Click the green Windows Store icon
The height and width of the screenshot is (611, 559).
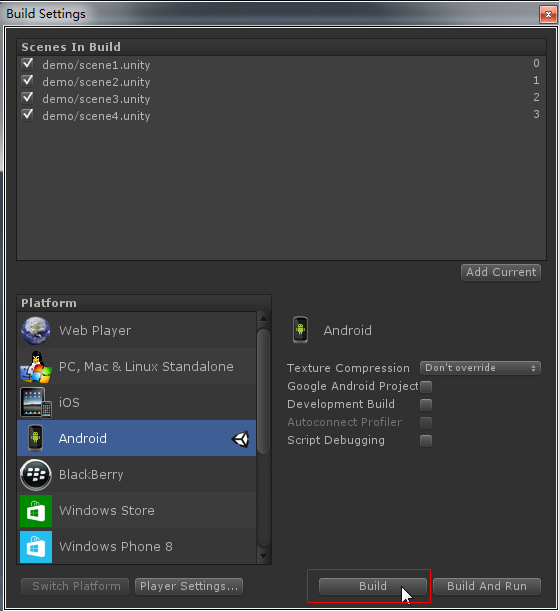tap(35, 511)
